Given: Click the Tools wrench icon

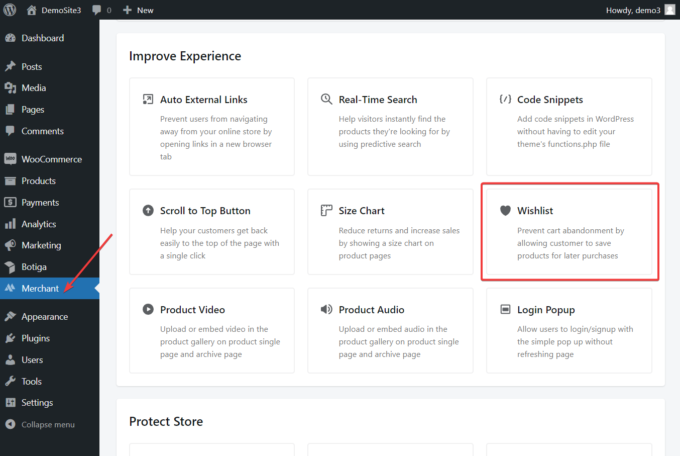Looking at the screenshot, I should (x=10, y=381).
